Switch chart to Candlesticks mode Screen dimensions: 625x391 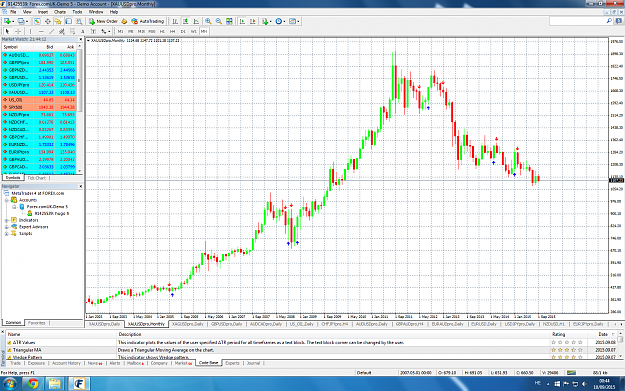click(185, 21)
